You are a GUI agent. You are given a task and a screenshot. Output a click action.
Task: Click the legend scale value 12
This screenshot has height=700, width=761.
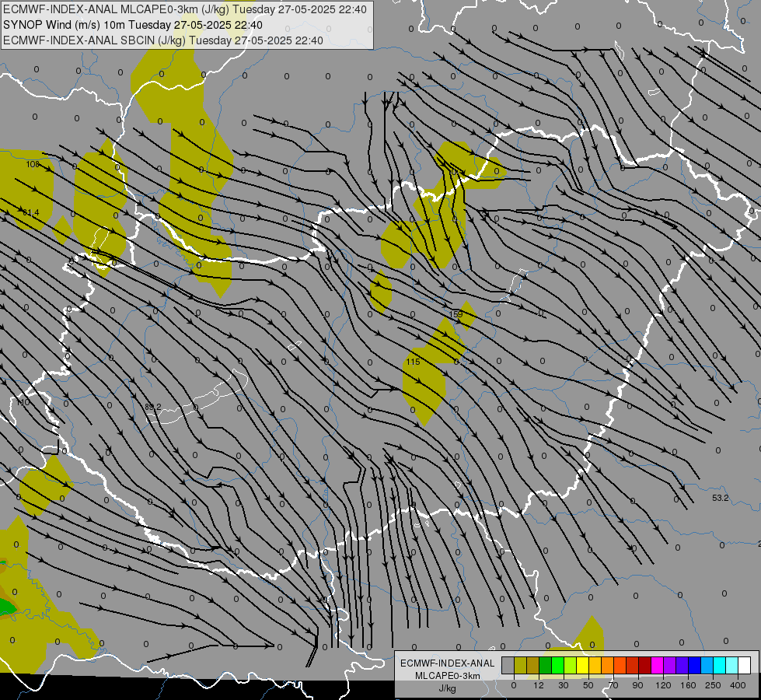click(539, 685)
